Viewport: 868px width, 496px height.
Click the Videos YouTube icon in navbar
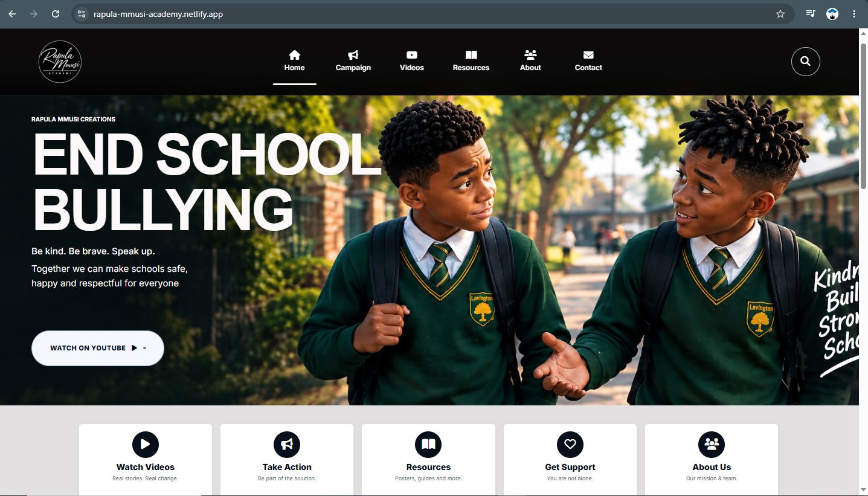coord(412,55)
